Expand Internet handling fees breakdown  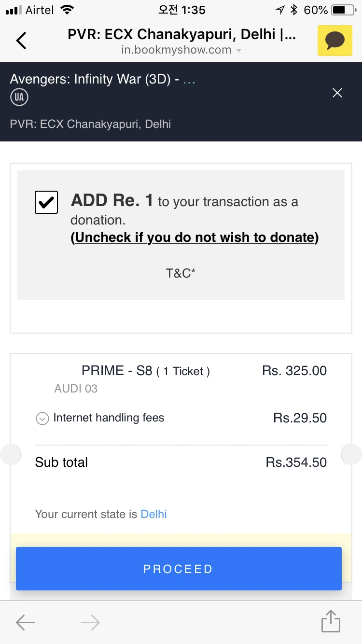pos(42,418)
